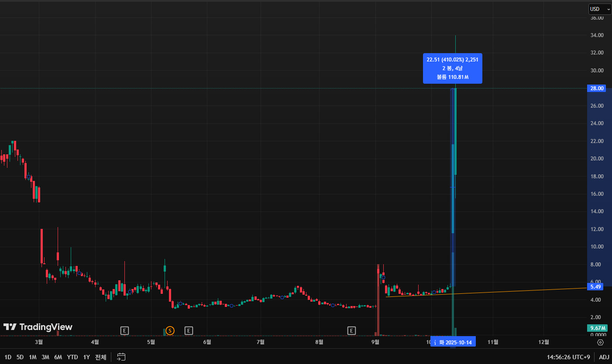Image resolution: width=612 pixels, height=364 pixels.
Task: Choose the YTD time range
Action: pyautogui.click(x=72, y=357)
